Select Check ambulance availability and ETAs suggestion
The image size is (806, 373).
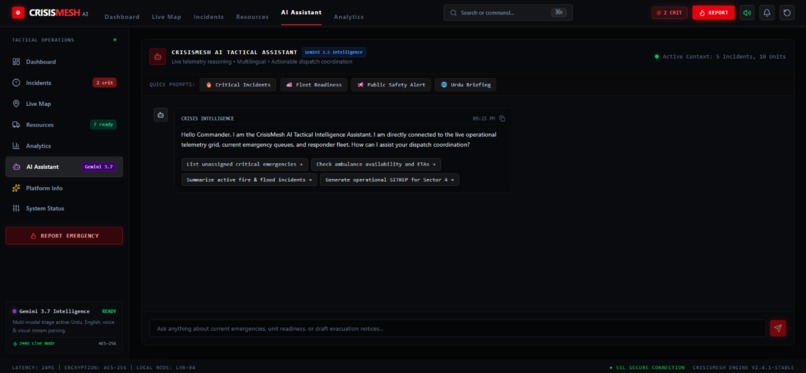(x=376, y=164)
